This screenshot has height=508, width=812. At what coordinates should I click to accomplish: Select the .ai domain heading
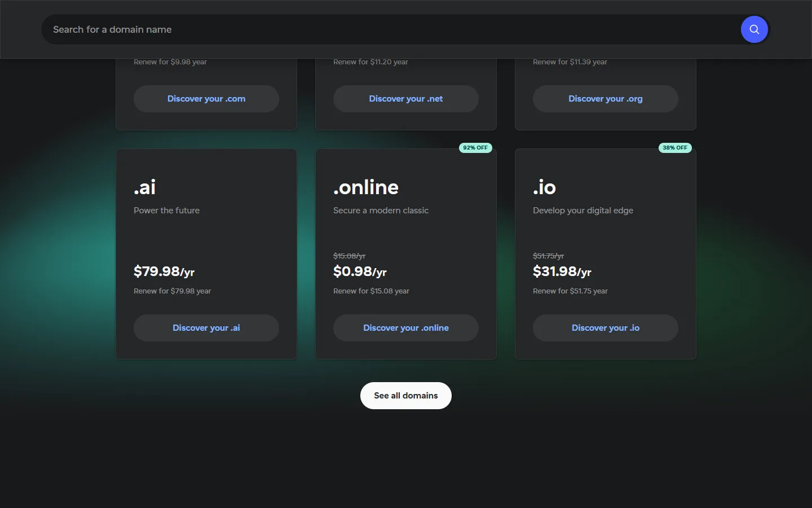[x=145, y=187]
